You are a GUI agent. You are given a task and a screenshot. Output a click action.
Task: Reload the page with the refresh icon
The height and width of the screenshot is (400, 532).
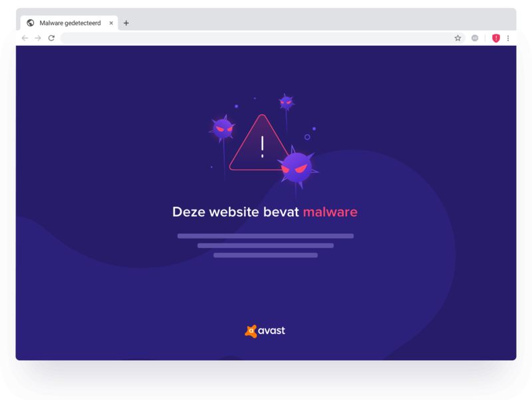[51, 38]
